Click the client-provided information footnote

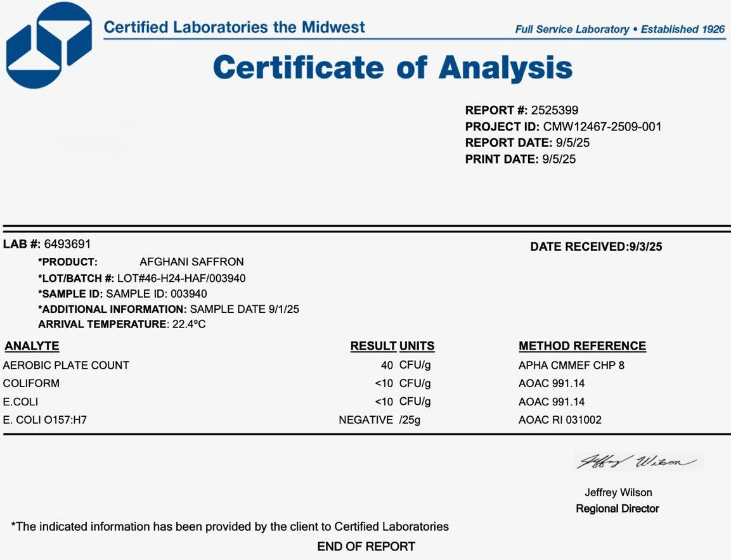click(x=230, y=527)
